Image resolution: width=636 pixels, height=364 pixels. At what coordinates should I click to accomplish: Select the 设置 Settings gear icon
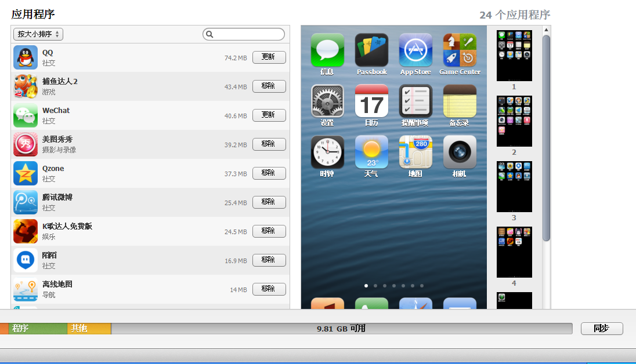coord(327,101)
